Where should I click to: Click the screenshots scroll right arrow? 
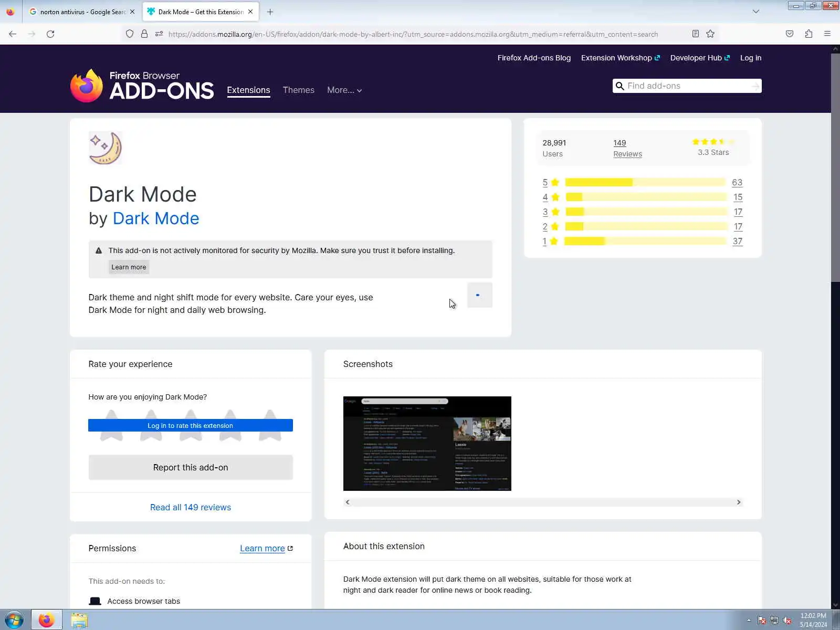point(739,502)
